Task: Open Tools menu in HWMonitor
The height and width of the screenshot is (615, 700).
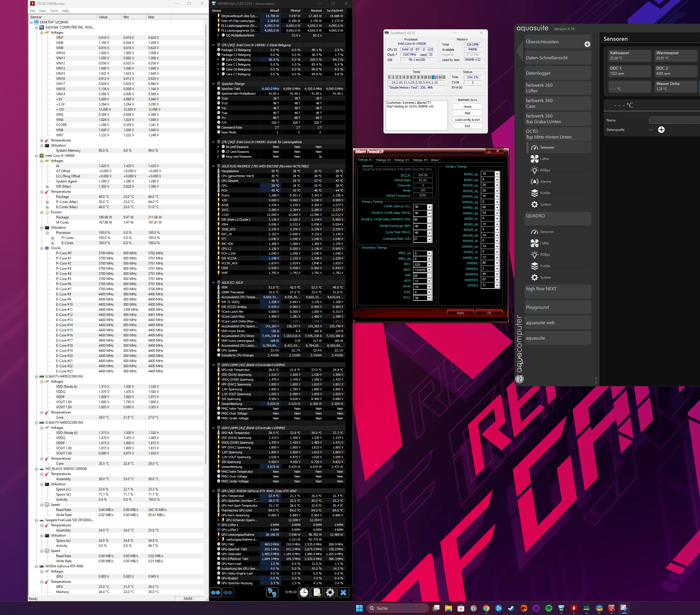Action: (x=54, y=11)
